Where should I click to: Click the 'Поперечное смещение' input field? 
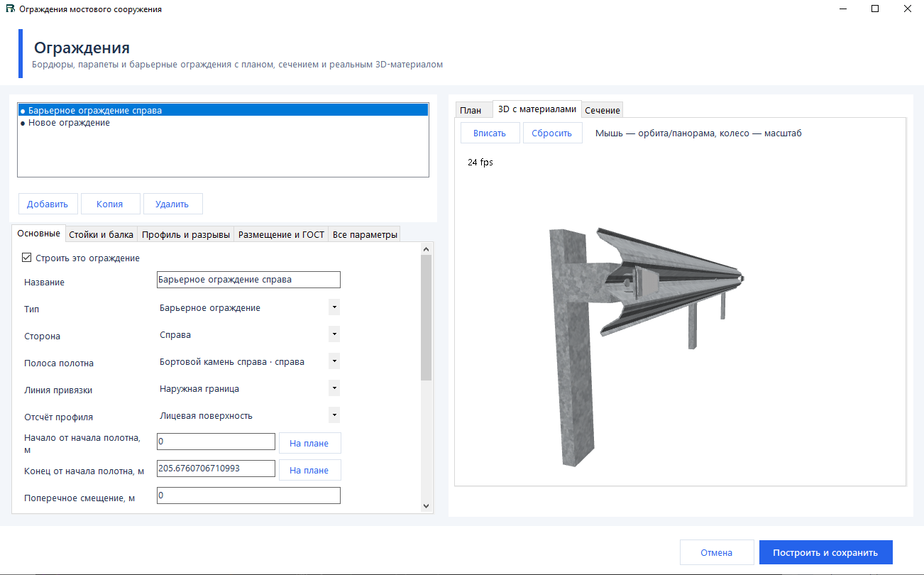(248, 495)
